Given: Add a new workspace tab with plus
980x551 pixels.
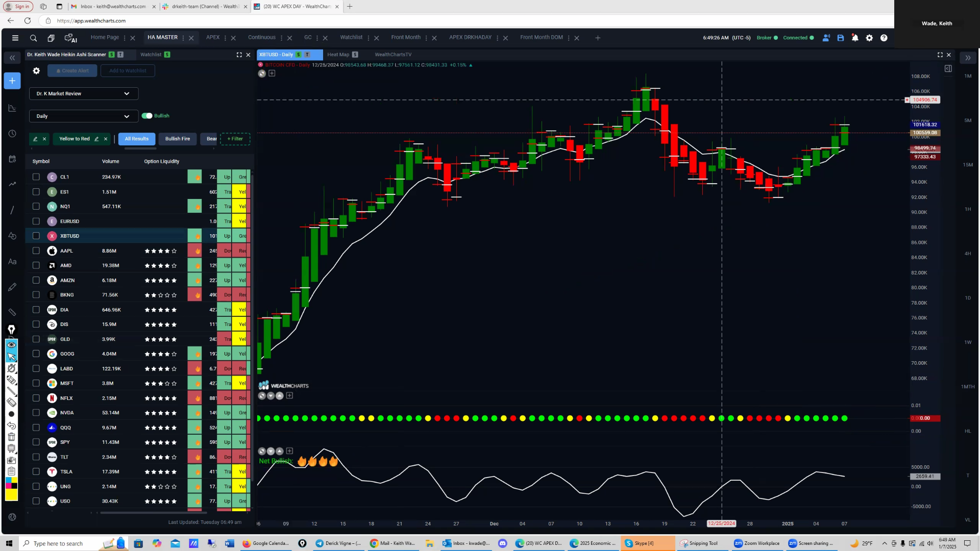Looking at the screenshot, I should click(x=597, y=38).
